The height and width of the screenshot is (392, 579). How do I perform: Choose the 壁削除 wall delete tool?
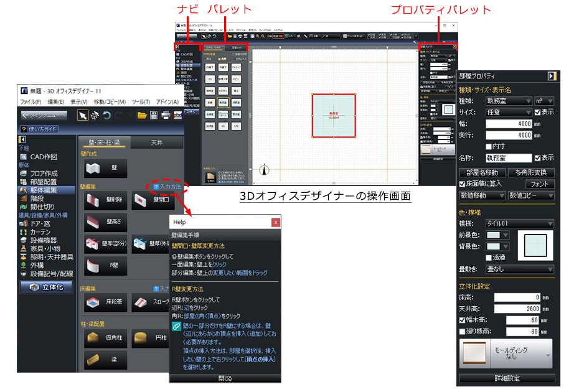click(105, 200)
